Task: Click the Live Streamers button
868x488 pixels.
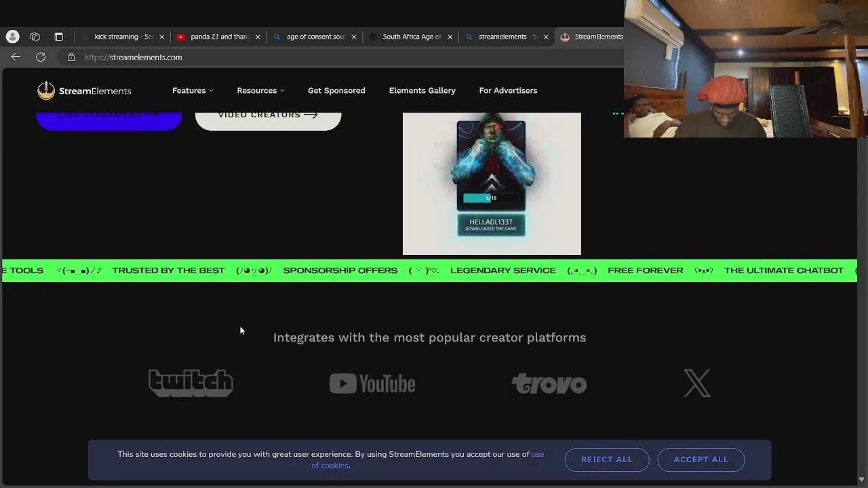Action: pyautogui.click(x=108, y=120)
